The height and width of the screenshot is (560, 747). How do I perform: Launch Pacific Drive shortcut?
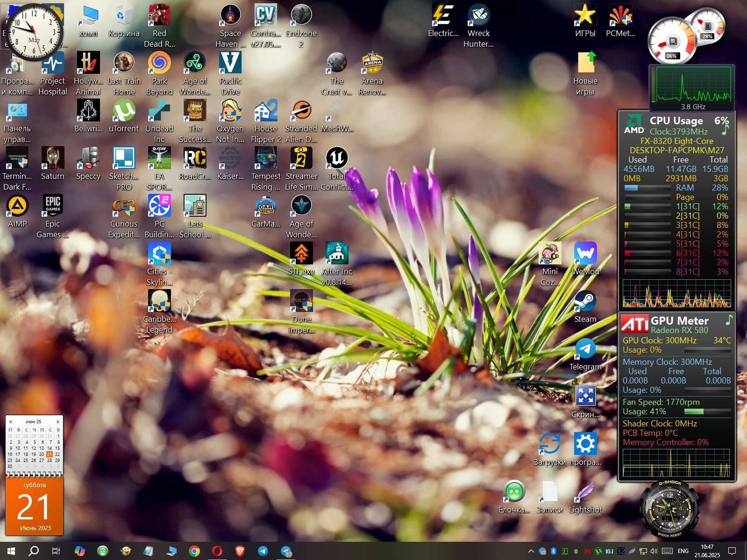pyautogui.click(x=230, y=74)
